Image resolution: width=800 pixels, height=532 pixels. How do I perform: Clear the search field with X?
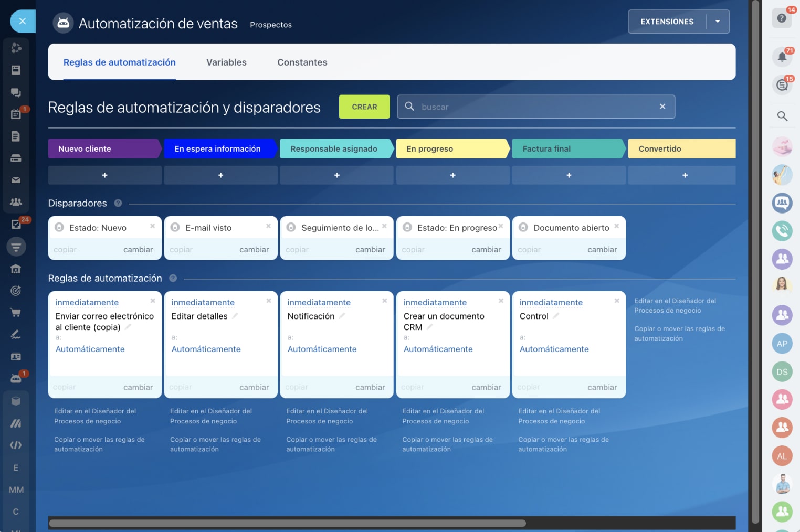(x=662, y=107)
